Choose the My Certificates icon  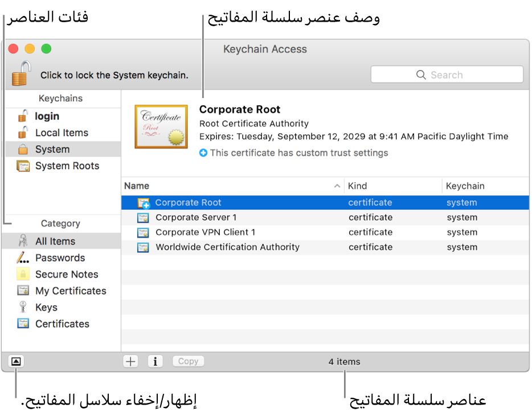click(x=23, y=291)
